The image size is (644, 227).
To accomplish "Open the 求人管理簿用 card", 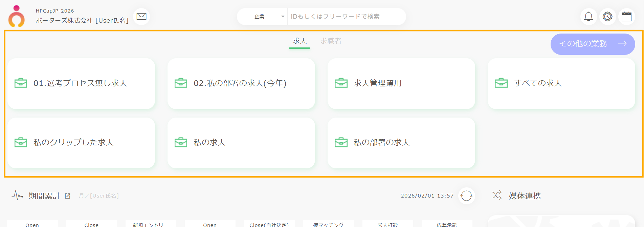I will [401, 83].
